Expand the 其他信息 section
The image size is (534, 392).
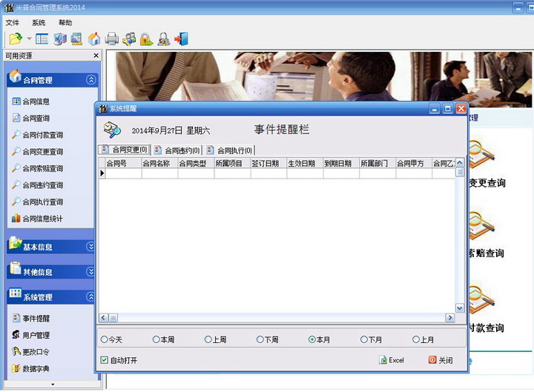90,271
